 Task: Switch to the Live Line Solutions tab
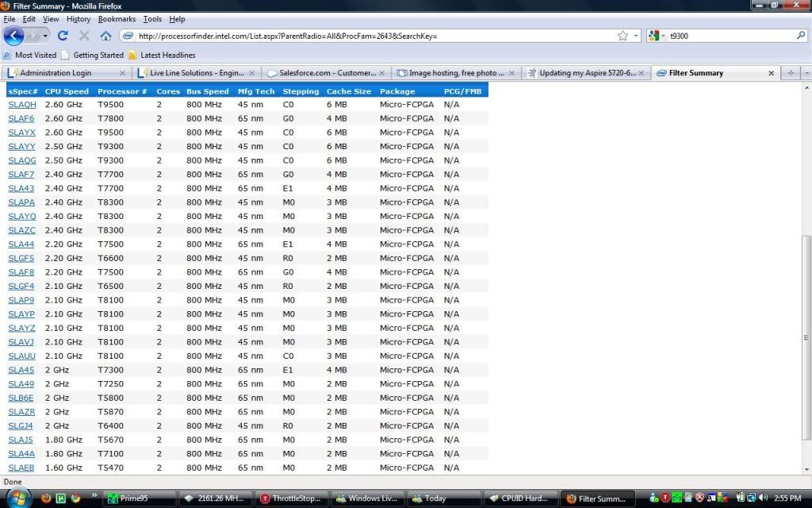click(197, 73)
